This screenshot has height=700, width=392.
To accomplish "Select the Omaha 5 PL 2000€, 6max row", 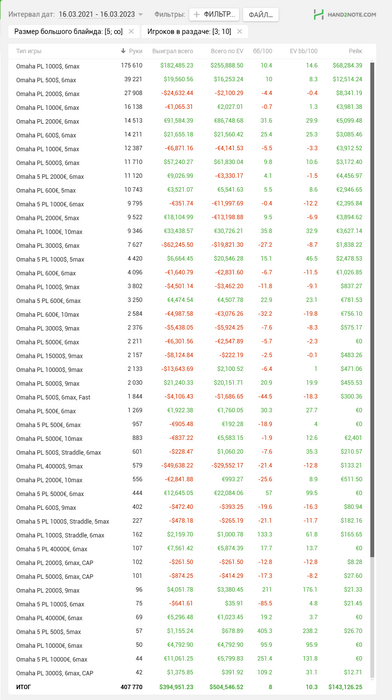I will (x=189, y=176).
